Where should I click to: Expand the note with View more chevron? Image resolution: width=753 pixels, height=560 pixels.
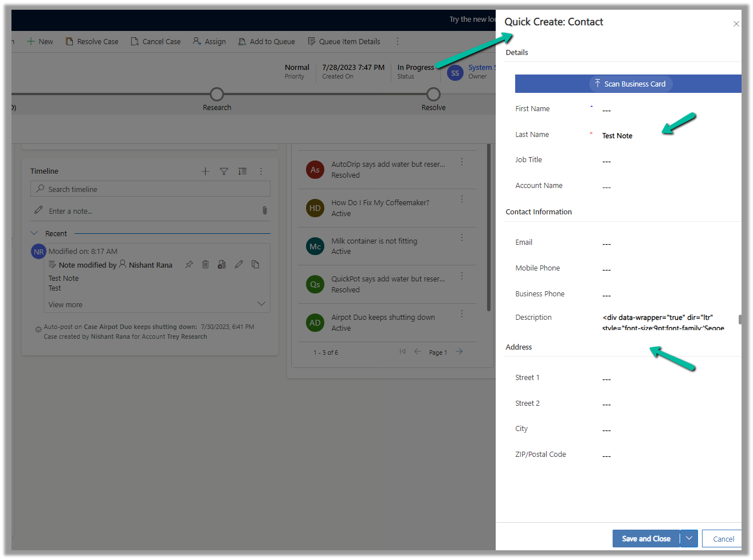coord(261,304)
